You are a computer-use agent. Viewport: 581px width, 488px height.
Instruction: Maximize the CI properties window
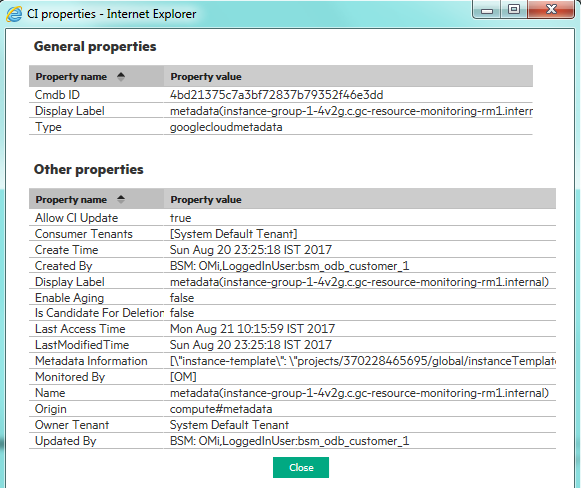tap(514, 9)
